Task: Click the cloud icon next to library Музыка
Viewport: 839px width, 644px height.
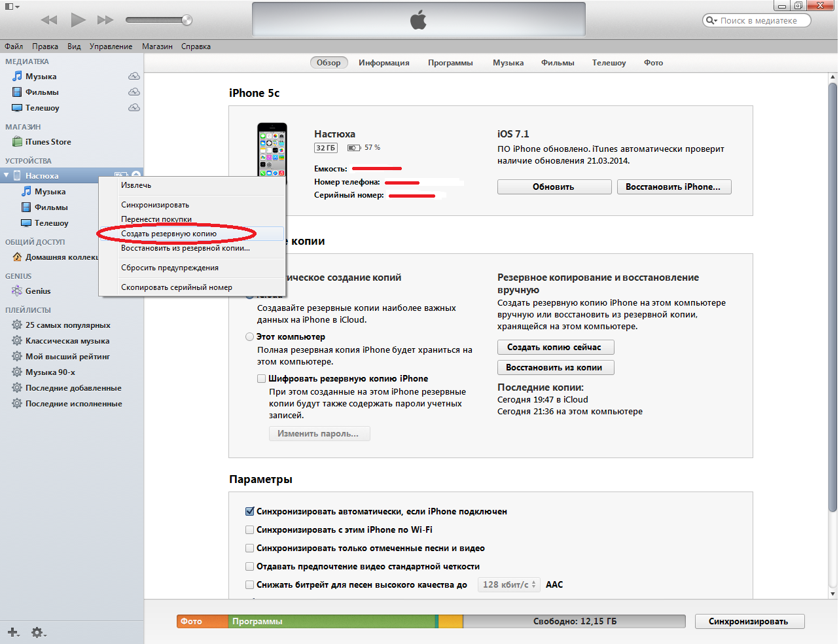Action: 134,77
